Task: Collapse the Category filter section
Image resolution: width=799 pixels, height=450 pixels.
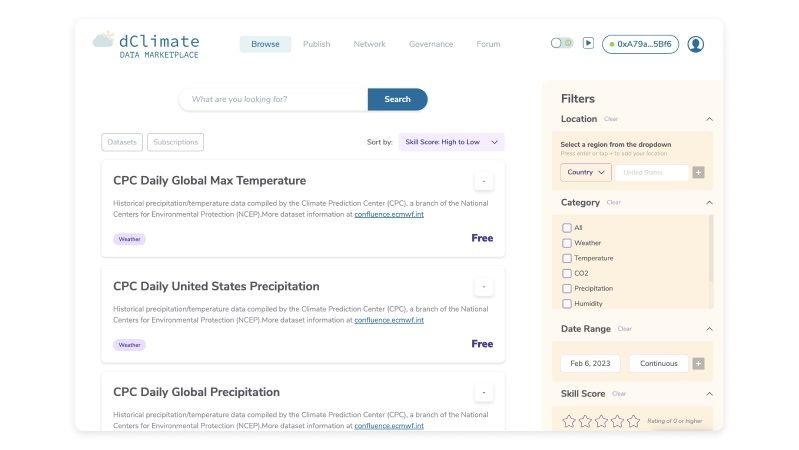Action: tap(709, 202)
